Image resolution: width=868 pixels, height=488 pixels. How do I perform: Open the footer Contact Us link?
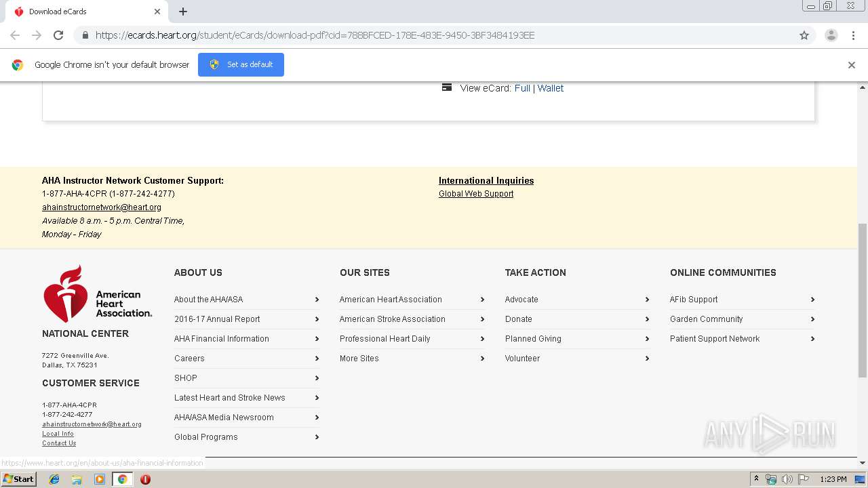(59, 443)
